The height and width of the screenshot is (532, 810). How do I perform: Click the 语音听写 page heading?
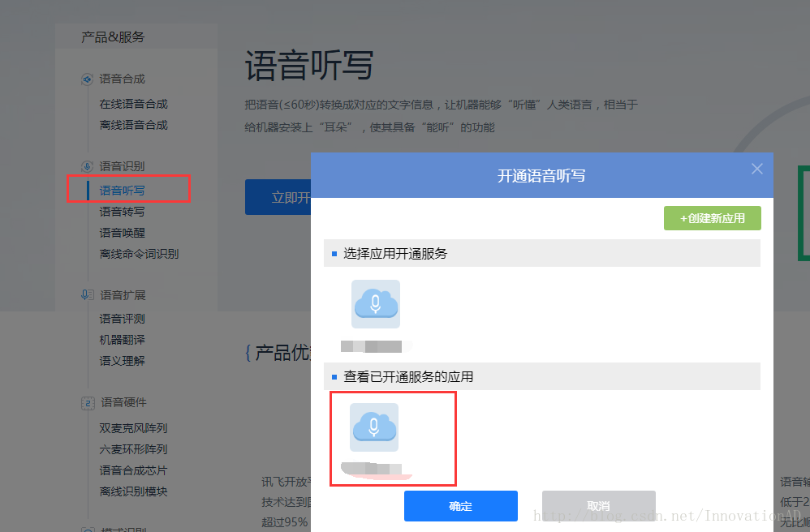[309, 66]
